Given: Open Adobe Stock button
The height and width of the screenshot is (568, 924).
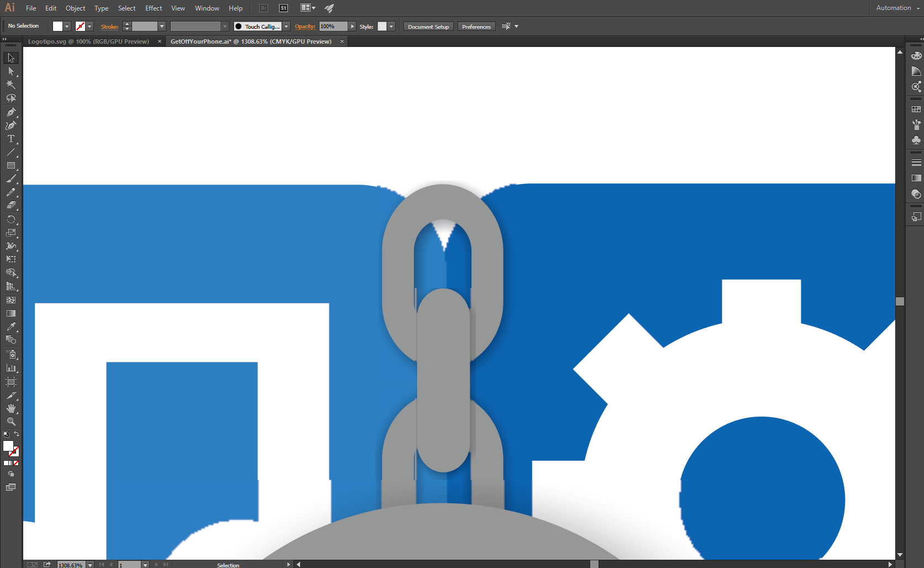Looking at the screenshot, I should (x=283, y=8).
